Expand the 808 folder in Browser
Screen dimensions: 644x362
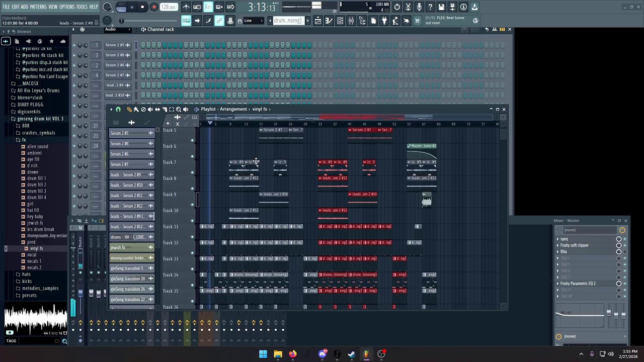pos(25,126)
